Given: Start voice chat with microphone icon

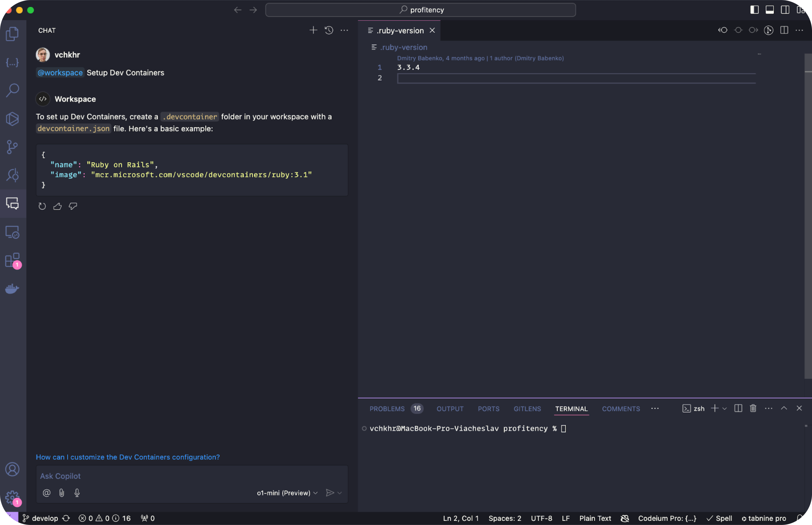Looking at the screenshot, I should click(x=77, y=493).
